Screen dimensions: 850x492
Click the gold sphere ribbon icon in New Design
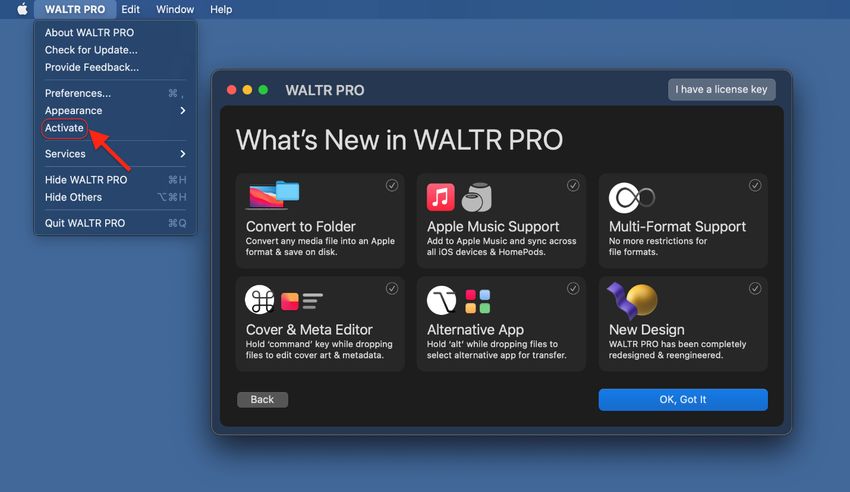[x=632, y=300]
